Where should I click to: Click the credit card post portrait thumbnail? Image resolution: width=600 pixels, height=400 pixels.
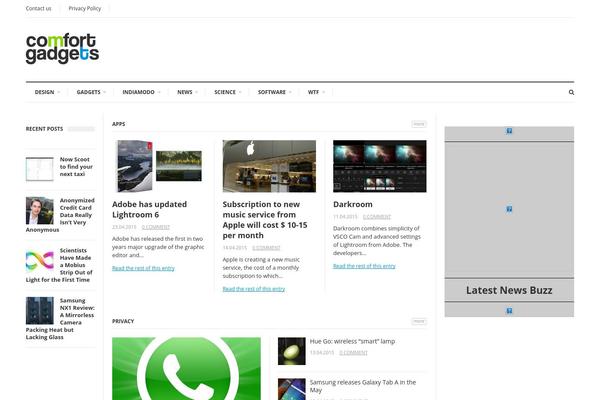click(40, 211)
